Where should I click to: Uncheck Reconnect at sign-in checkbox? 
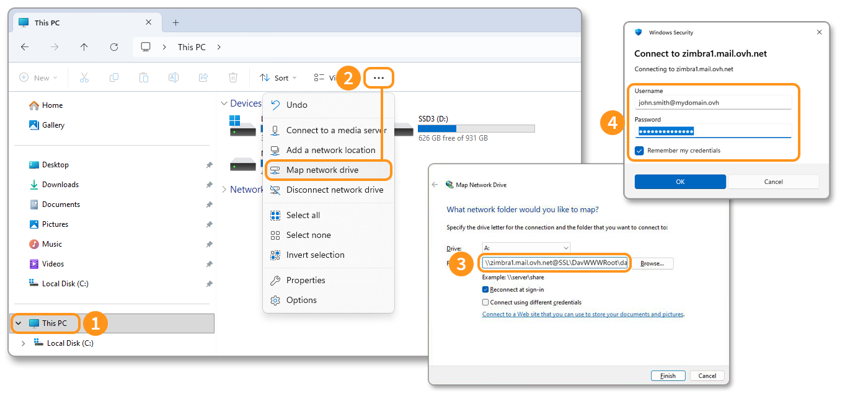485,289
